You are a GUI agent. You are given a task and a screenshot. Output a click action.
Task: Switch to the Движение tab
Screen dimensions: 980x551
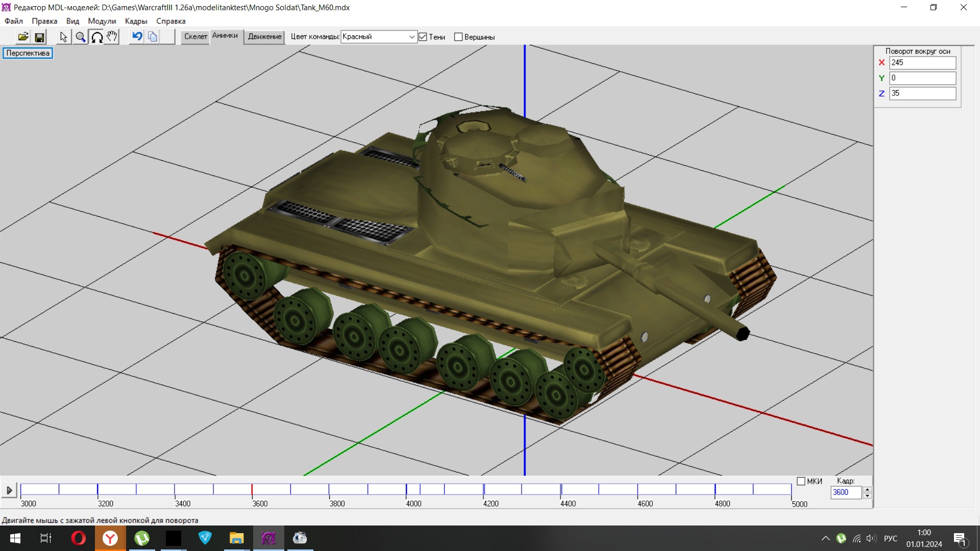point(264,37)
